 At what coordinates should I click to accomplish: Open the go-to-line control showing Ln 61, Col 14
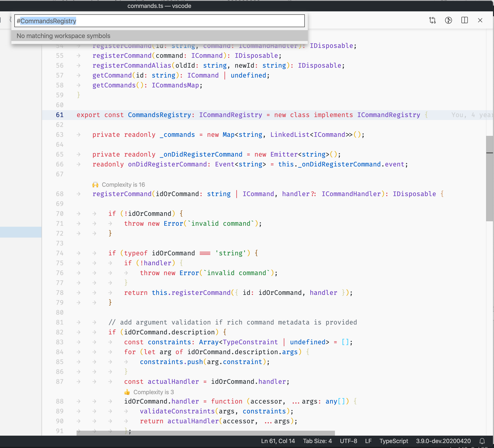point(278,441)
